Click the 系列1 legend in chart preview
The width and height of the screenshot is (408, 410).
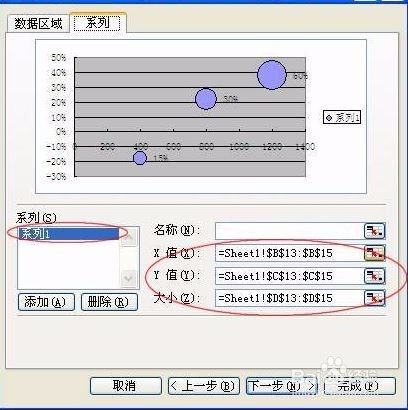pos(342,117)
